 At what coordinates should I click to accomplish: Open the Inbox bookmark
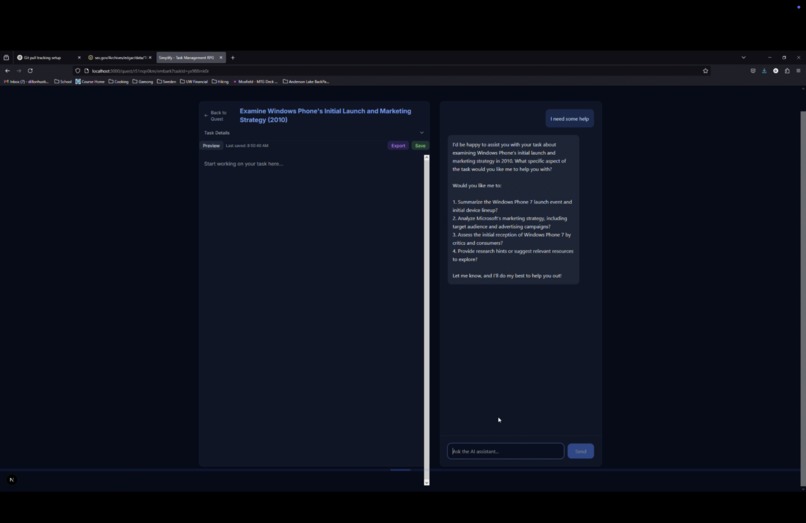point(26,81)
